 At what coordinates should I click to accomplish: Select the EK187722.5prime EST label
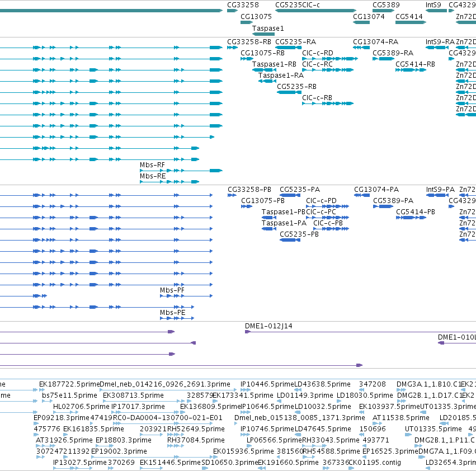pos(69,384)
